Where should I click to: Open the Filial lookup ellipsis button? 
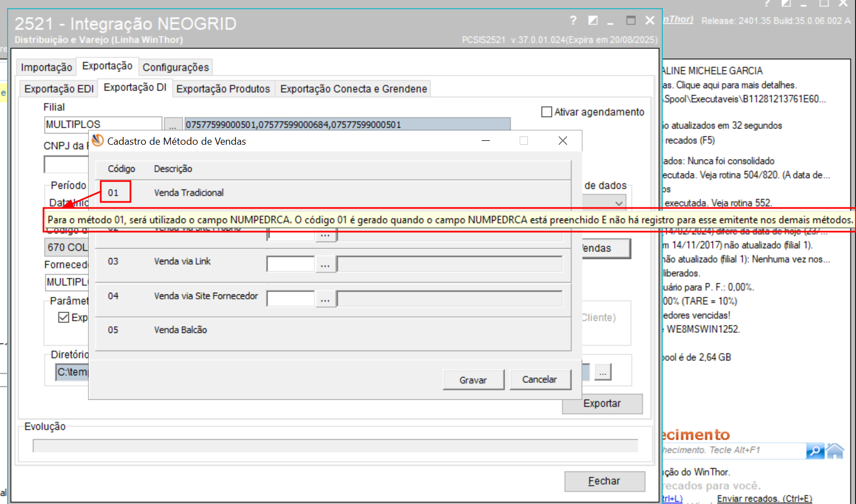click(173, 124)
